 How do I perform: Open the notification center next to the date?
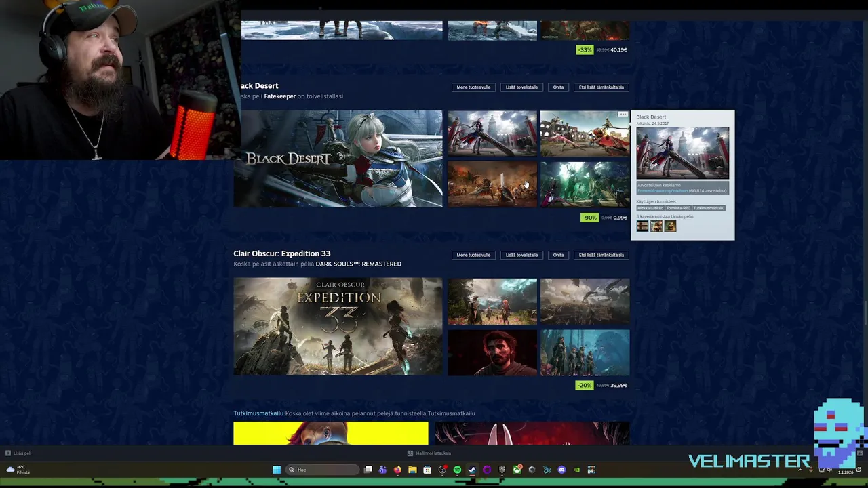tap(859, 470)
